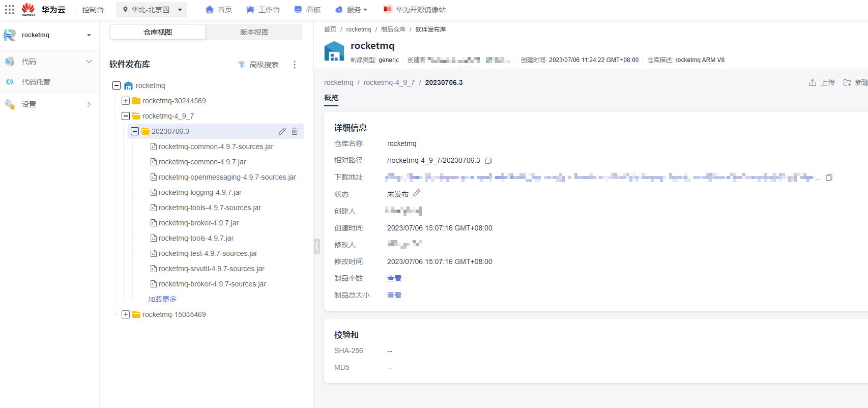Go to 首页 in breadcrumb
Screen dimensions: 868x408
(x=330, y=30)
